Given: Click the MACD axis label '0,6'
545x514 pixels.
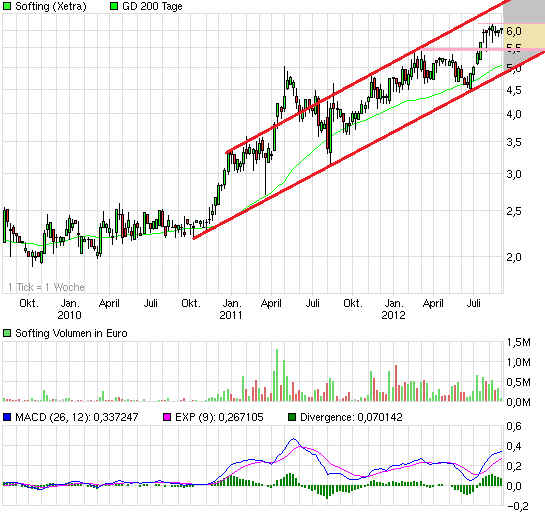Looking at the screenshot, I should [x=514, y=426].
